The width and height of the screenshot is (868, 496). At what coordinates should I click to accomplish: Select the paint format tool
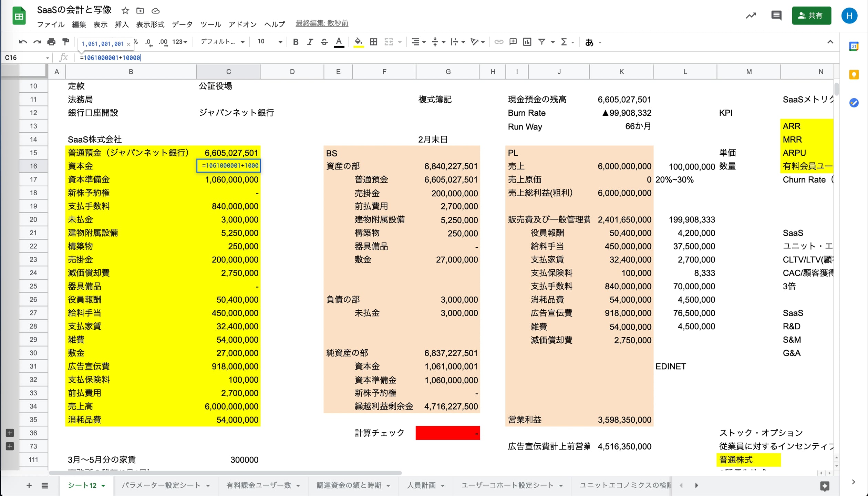click(x=65, y=42)
